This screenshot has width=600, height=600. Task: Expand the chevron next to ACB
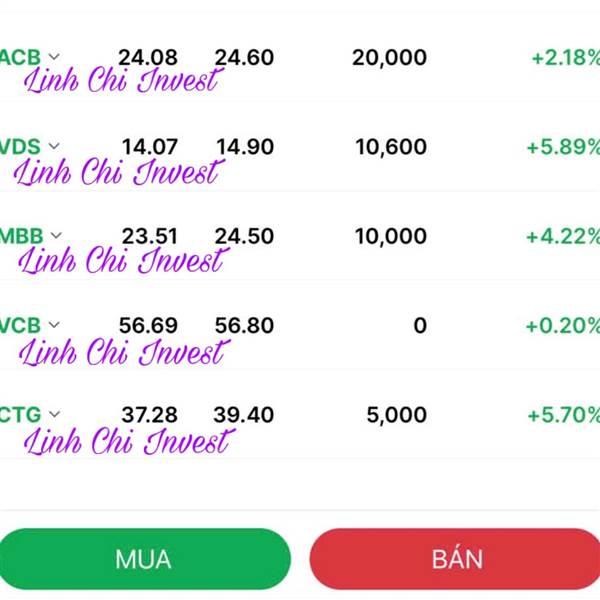click(x=54, y=57)
